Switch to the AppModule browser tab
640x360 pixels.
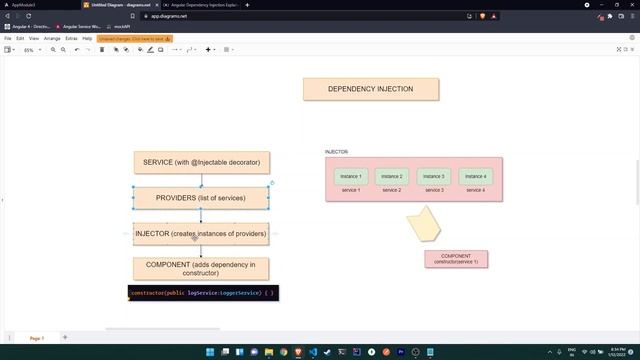[40, 5]
